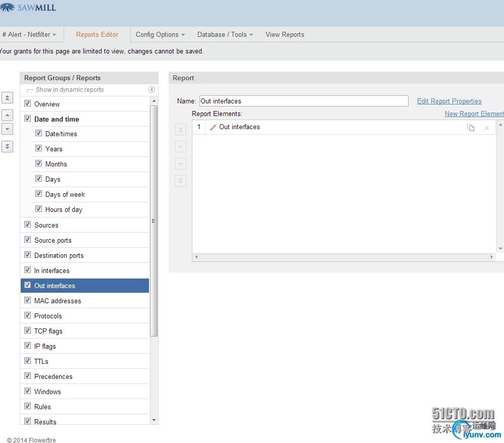
Task: Select the Out interfaces report element row
Action: pyautogui.click(x=344, y=127)
